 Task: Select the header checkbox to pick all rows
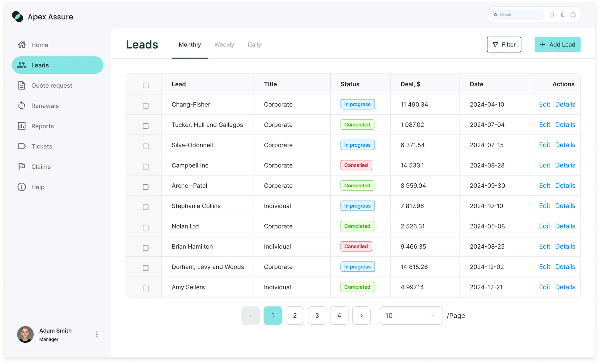point(145,85)
